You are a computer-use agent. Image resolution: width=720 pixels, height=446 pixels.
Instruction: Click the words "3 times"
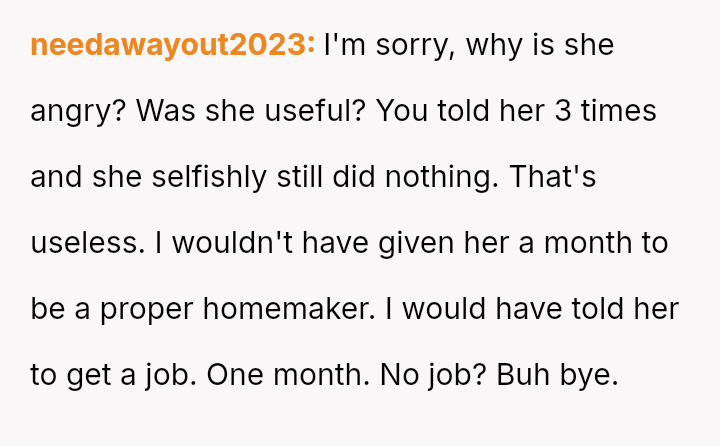606,112
